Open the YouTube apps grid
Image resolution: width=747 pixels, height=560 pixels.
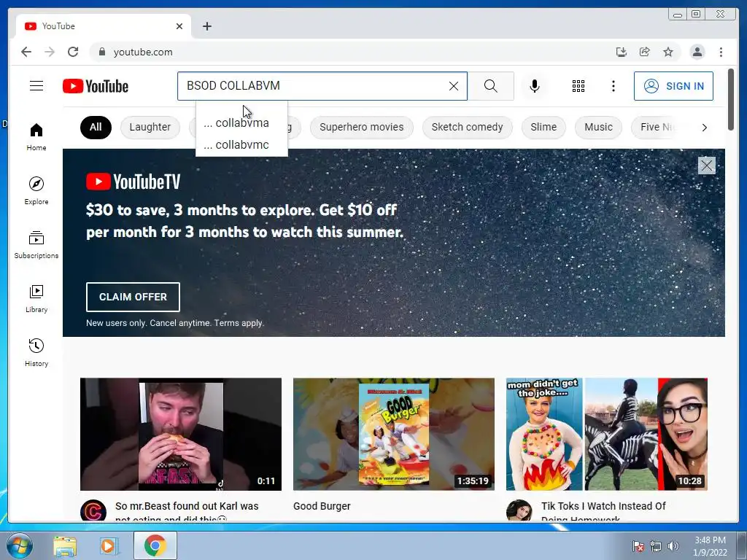click(578, 86)
